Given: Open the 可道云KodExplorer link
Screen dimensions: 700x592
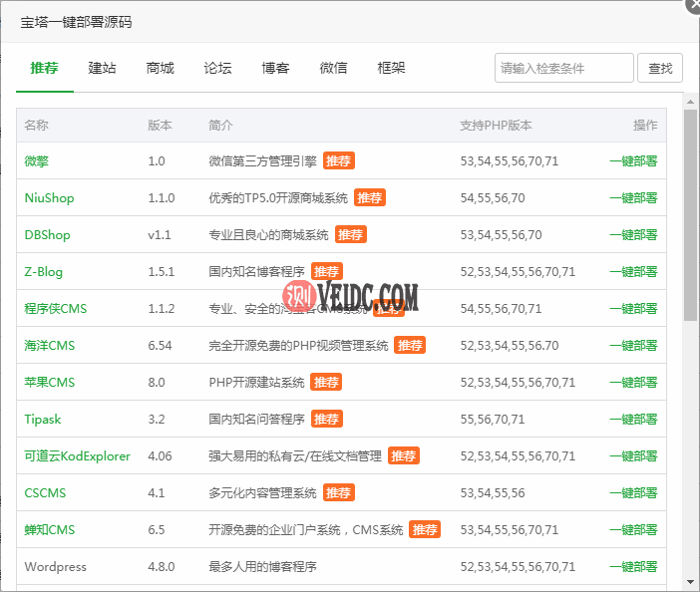Looking at the screenshot, I should pos(77,455).
